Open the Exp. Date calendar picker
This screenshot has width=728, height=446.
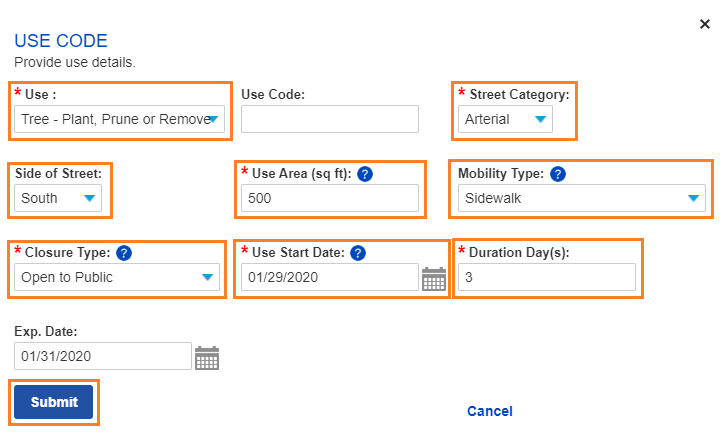point(206,357)
